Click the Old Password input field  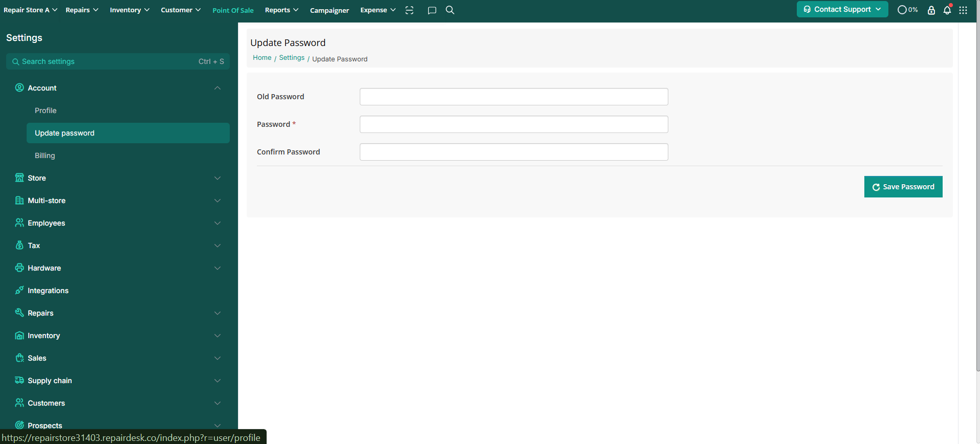point(513,97)
